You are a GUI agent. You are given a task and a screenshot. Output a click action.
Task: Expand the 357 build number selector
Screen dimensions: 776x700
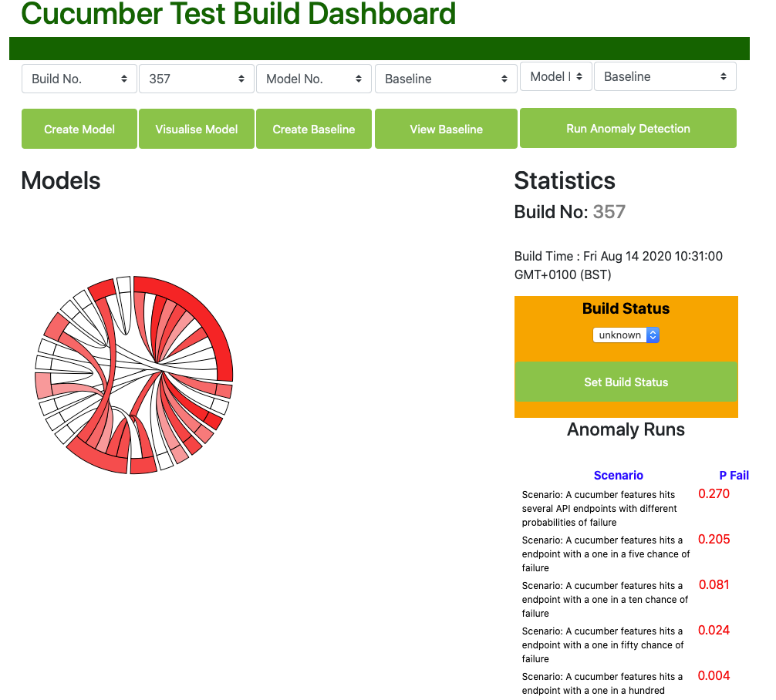(x=197, y=79)
